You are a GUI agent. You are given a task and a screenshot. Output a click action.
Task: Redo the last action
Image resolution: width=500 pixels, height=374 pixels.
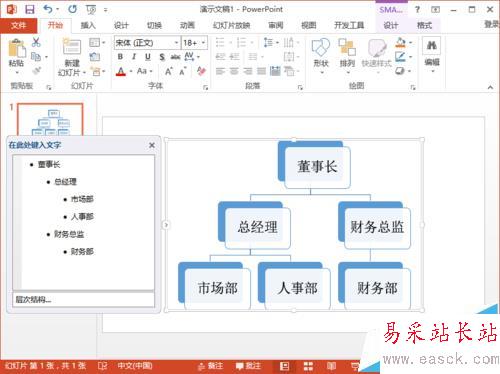72,9
